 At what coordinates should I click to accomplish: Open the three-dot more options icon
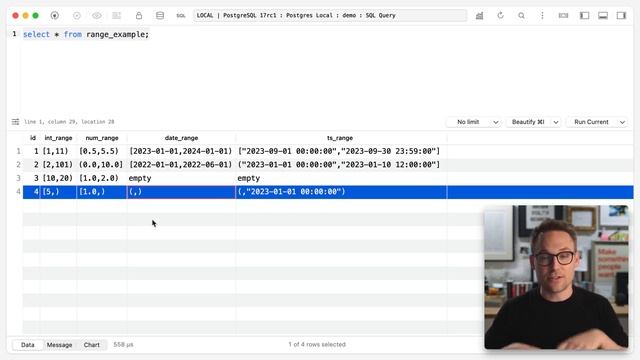pyautogui.click(x=542, y=16)
